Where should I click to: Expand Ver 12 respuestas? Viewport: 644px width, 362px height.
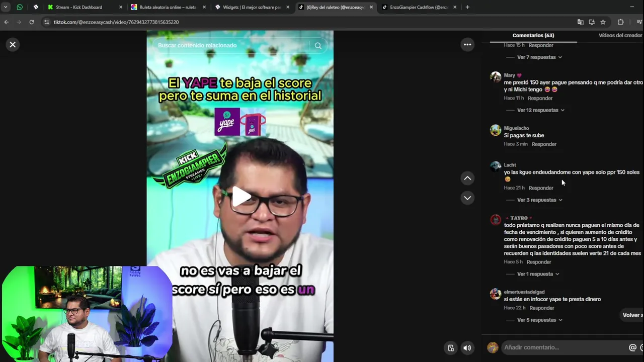click(541, 110)
